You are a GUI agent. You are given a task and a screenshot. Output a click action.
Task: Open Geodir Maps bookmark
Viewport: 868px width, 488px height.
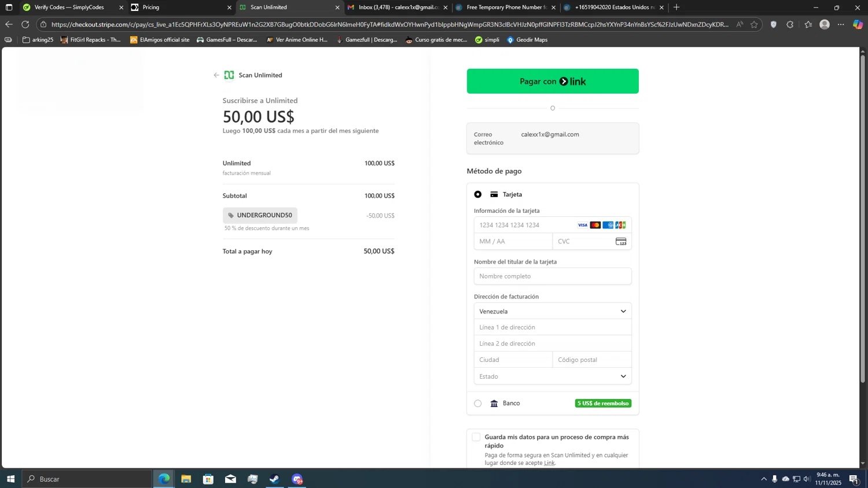527,40
